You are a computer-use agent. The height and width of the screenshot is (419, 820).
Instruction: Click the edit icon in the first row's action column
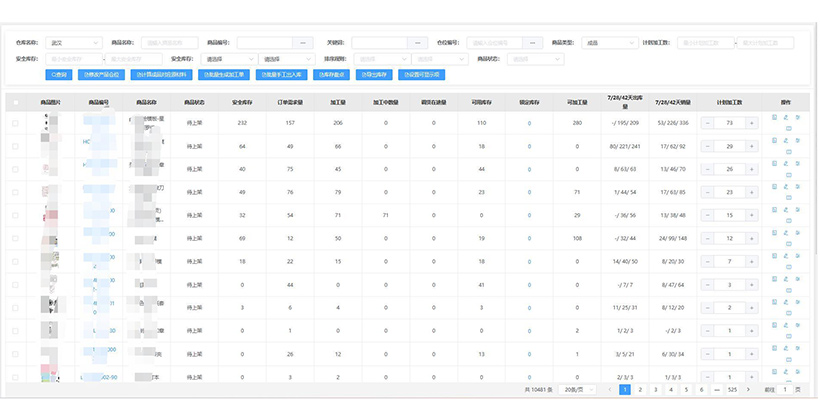785,117
